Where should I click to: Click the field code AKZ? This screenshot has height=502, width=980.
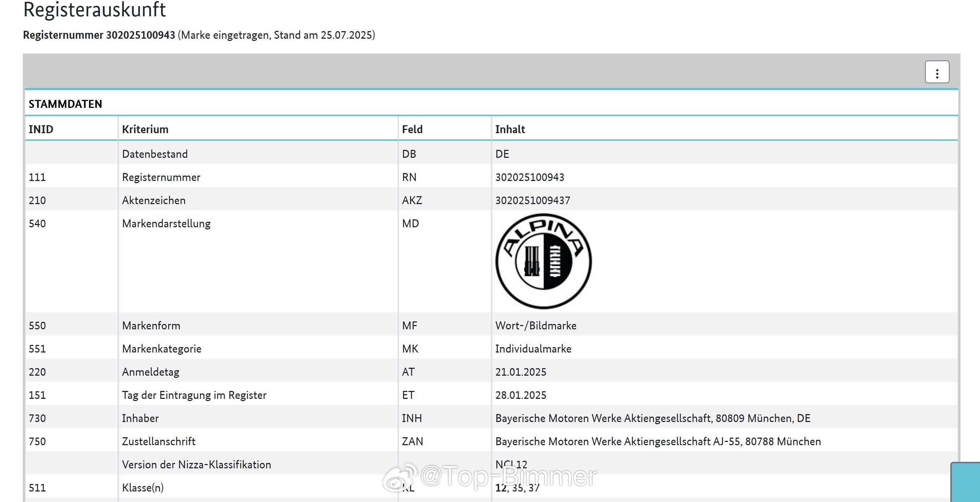click(x=412, y=201)
